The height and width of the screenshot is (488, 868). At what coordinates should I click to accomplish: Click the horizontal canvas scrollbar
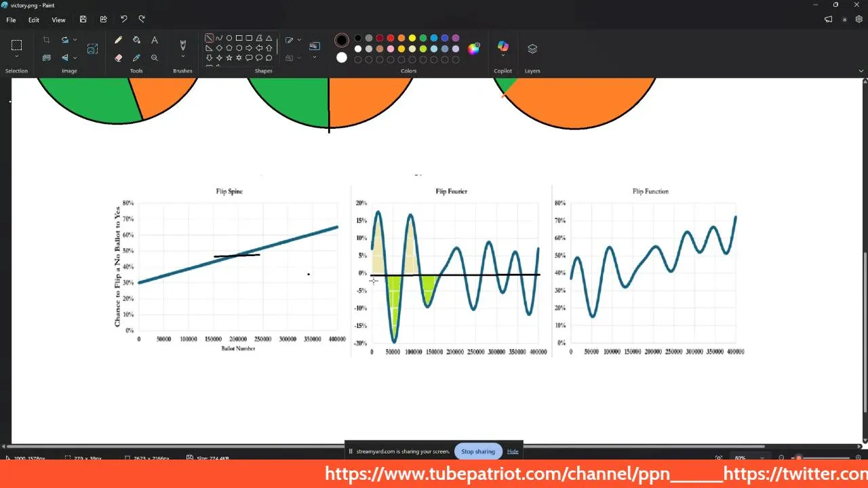(x=385, y=446)
